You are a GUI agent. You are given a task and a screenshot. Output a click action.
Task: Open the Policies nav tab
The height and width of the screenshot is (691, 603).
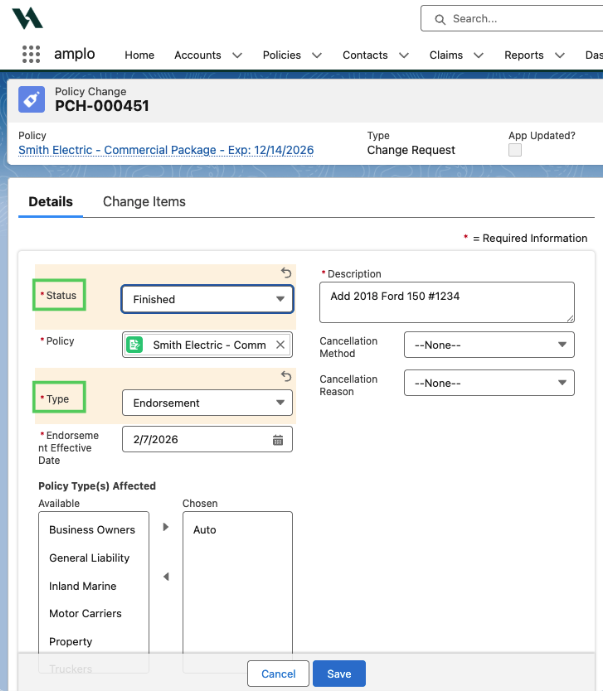tap(282, 55)
